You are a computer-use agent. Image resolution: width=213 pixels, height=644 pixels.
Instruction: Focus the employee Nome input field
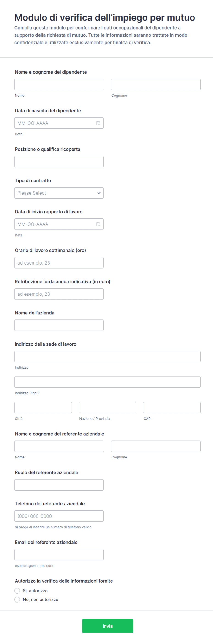pos(59,85)
